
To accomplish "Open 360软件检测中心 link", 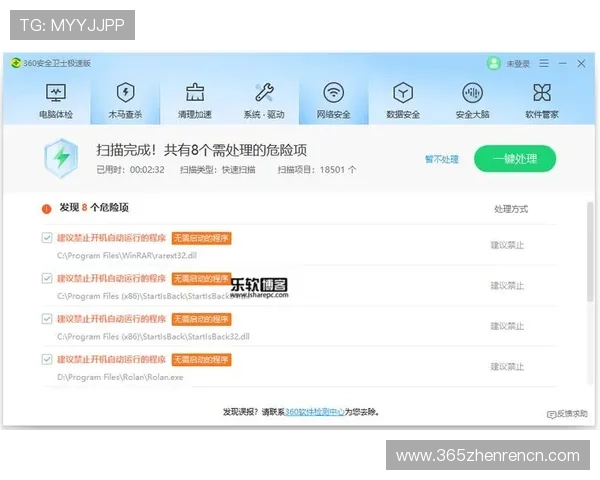I will click(315, 412).
